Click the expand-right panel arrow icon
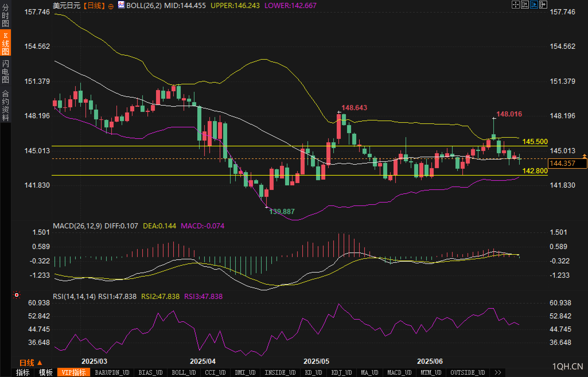 [543, 5]
